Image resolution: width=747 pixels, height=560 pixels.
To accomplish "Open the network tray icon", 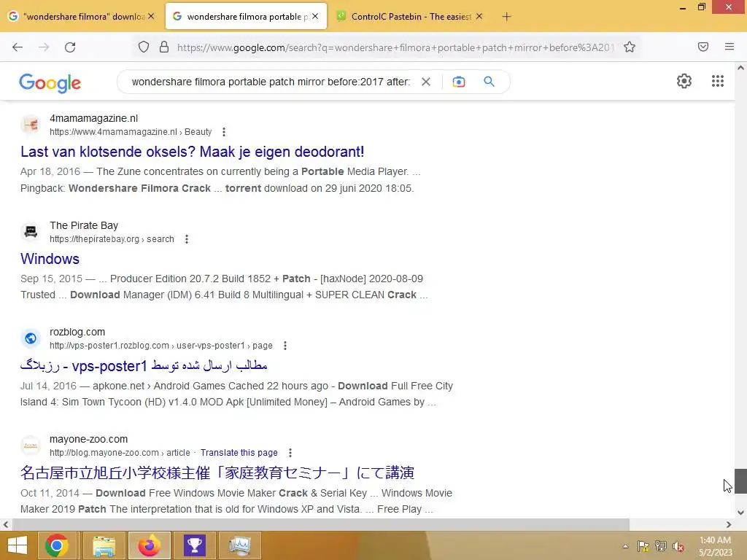I will (661, 546).
